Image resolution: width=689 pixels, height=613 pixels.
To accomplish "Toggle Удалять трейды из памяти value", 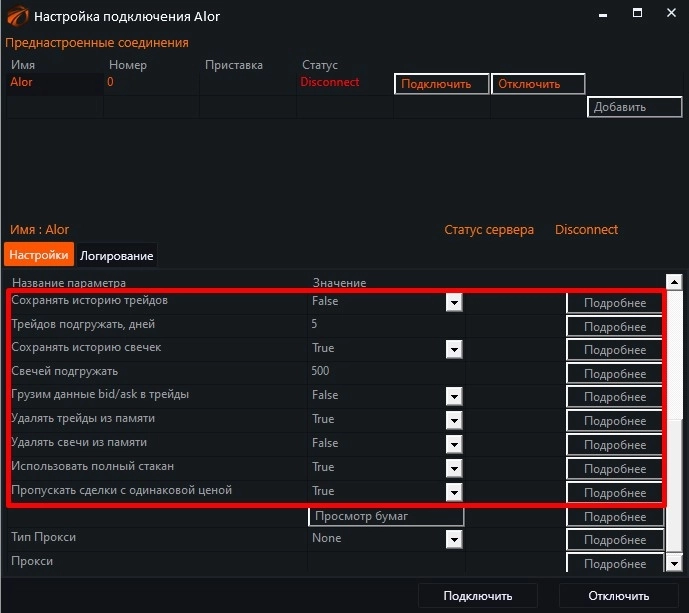I will click(x=453, y=420).
